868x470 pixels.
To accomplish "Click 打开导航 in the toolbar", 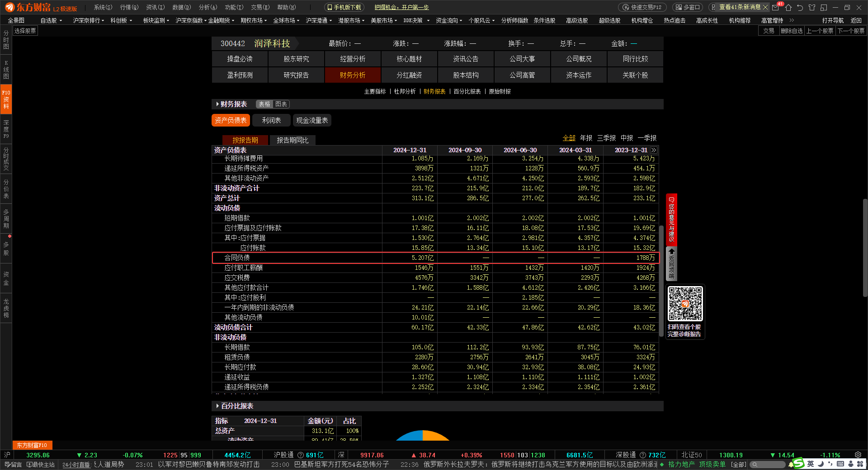I will [833, 20].
